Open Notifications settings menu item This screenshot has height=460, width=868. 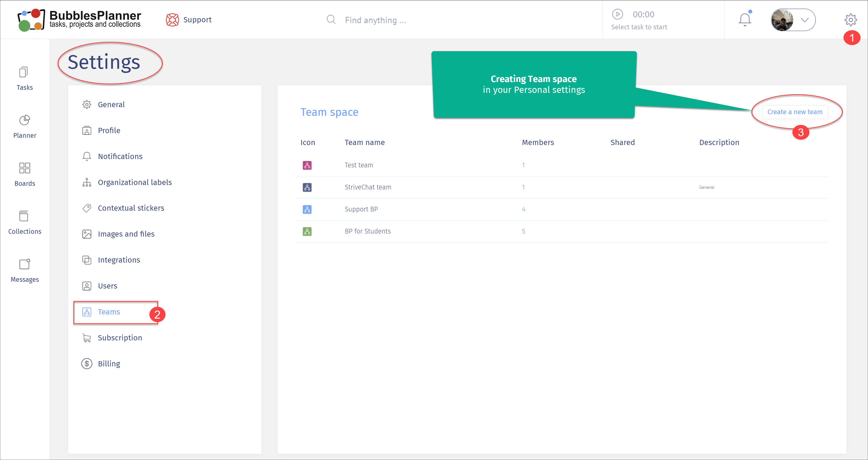[120, 156]
